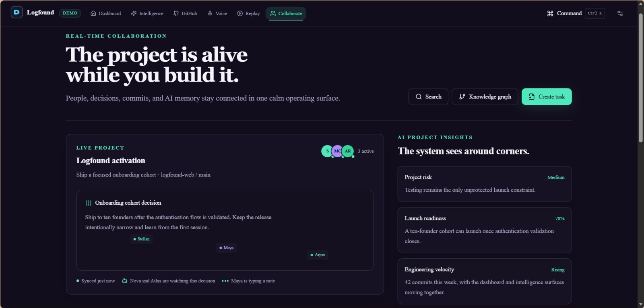Click the grid dots icon beside Onboarding cohort decision
The image size is (644, 308).
tap(89, 203)
